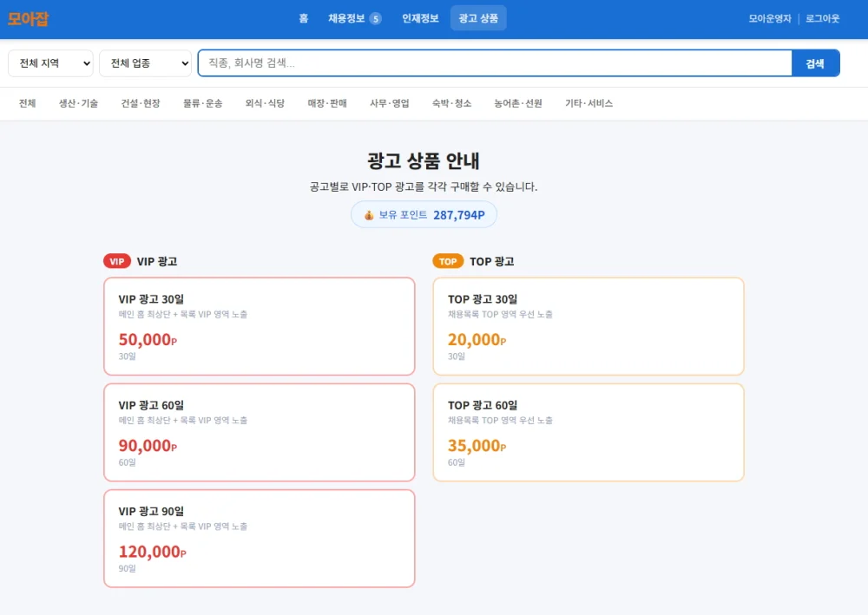Click the 채용정보 count badge 5
This screenshot has height=615, width=868.
[x=375, y=19]
